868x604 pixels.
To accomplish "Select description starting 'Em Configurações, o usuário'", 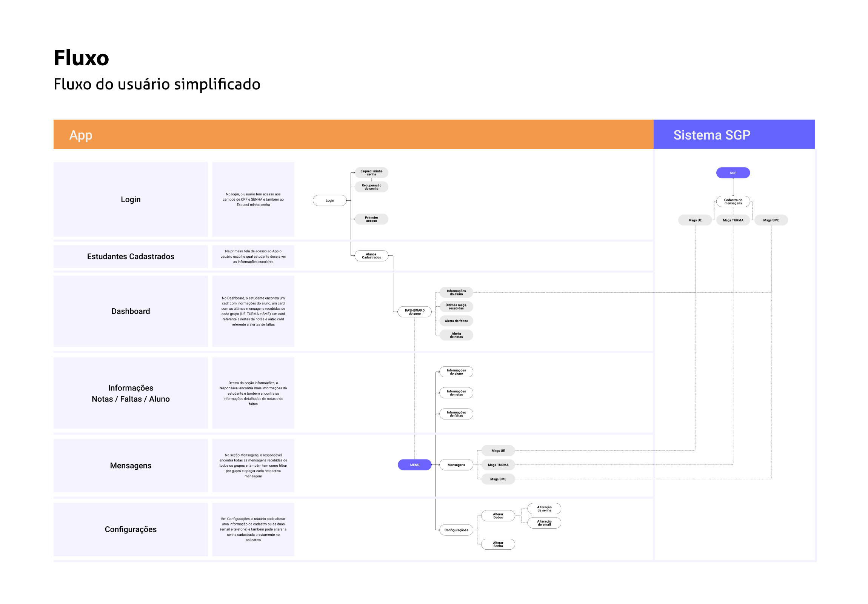I will click(x=253, y=530).
